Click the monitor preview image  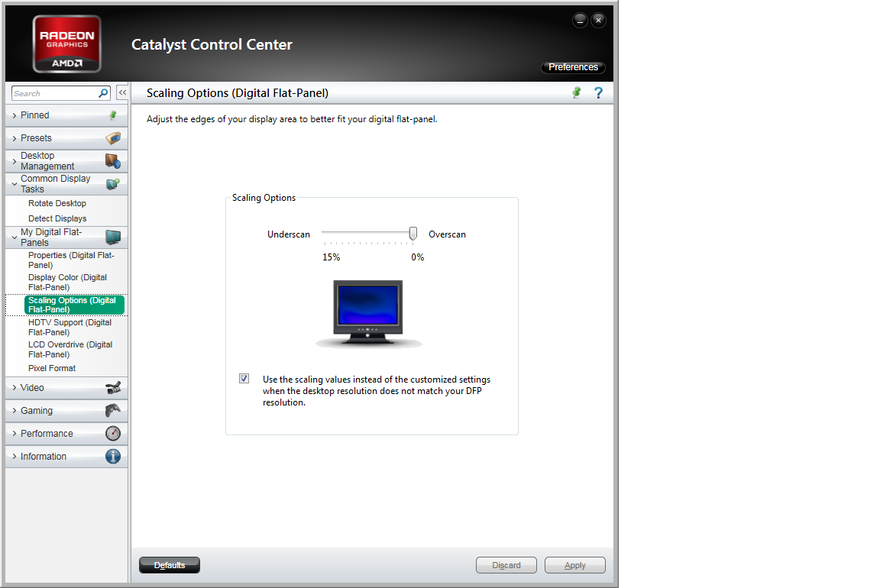(368, 314)
